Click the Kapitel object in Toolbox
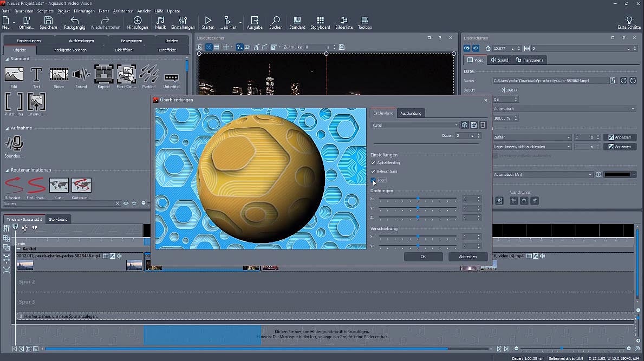Image resolution: width=644 pixels, height=361 pixels. coord(103,74)
